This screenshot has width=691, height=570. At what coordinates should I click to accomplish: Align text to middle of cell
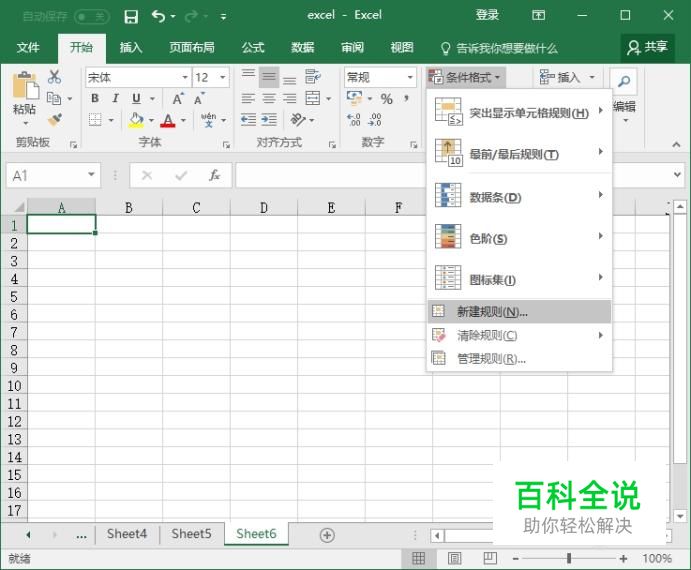point(269,78)
